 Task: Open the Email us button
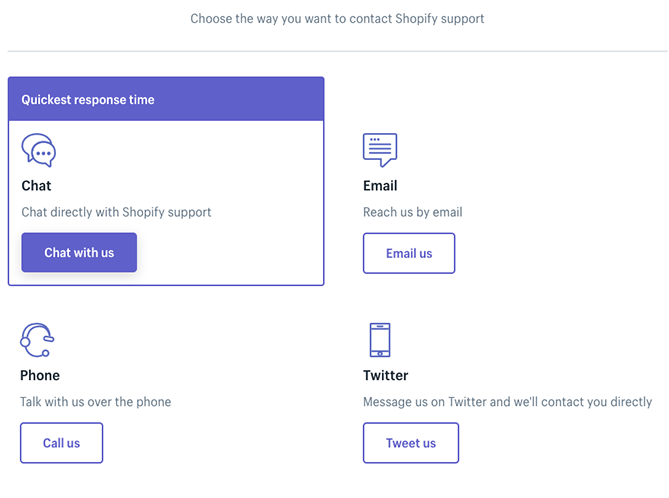click(x=409, y=253)
